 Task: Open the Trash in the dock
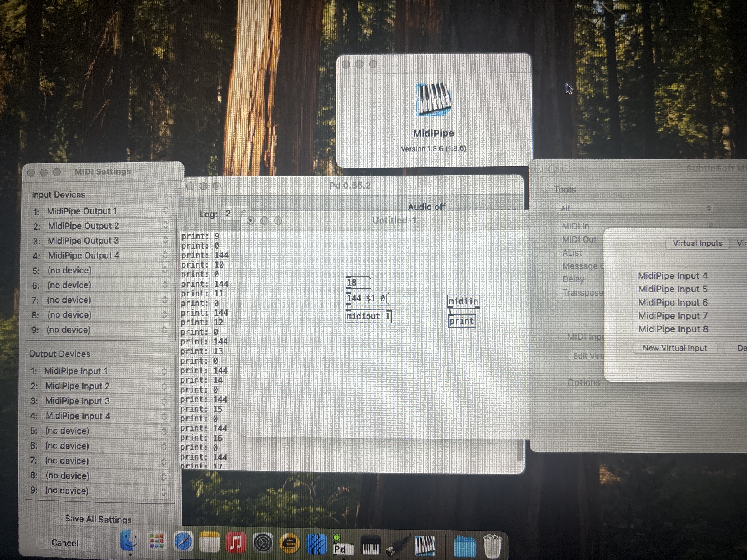coord(492,546)
